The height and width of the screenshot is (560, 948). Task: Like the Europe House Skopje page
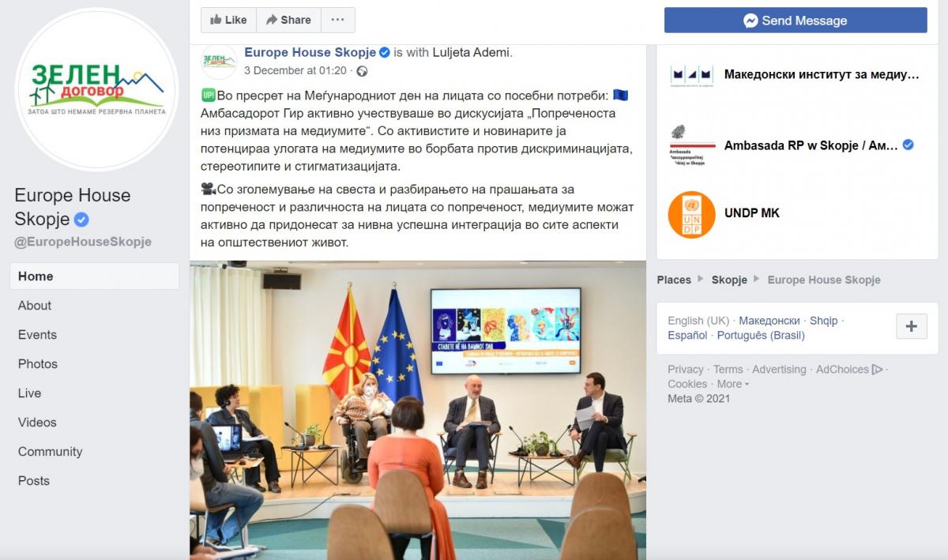[228, 20]
